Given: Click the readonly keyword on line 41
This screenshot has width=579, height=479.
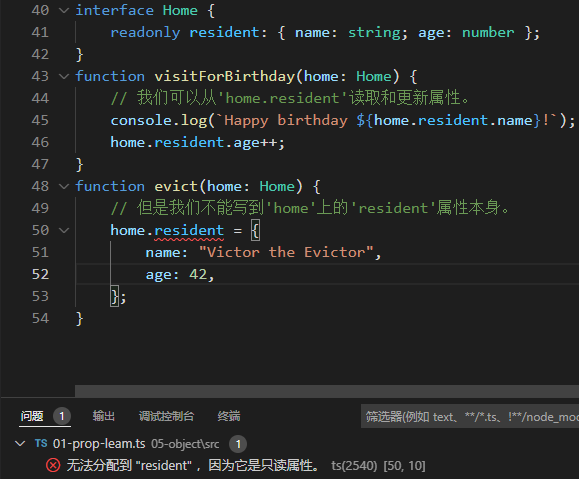Looking at the screenshot, I should click(145, 33).
